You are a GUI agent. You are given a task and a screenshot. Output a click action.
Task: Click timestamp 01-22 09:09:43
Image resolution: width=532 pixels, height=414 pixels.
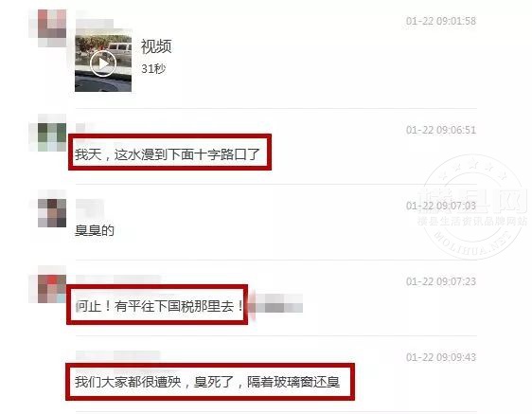tap(441, 357)
